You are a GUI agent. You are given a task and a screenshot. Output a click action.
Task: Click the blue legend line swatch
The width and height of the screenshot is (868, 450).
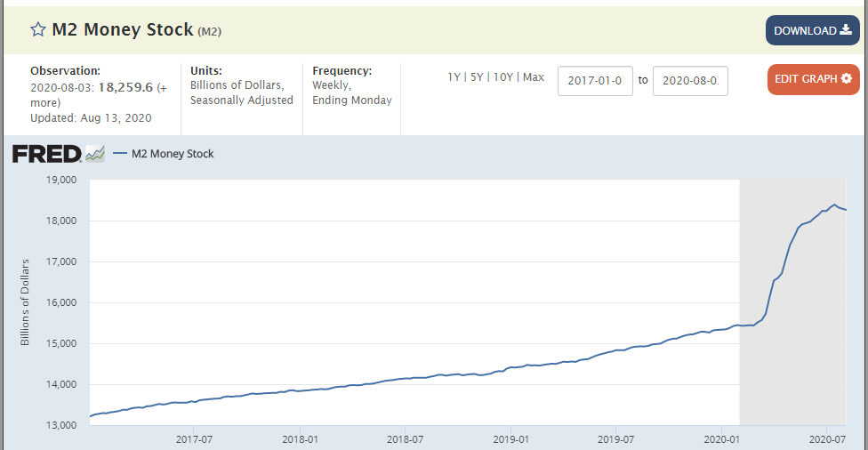pyautogui.click(x=120, y=154)
